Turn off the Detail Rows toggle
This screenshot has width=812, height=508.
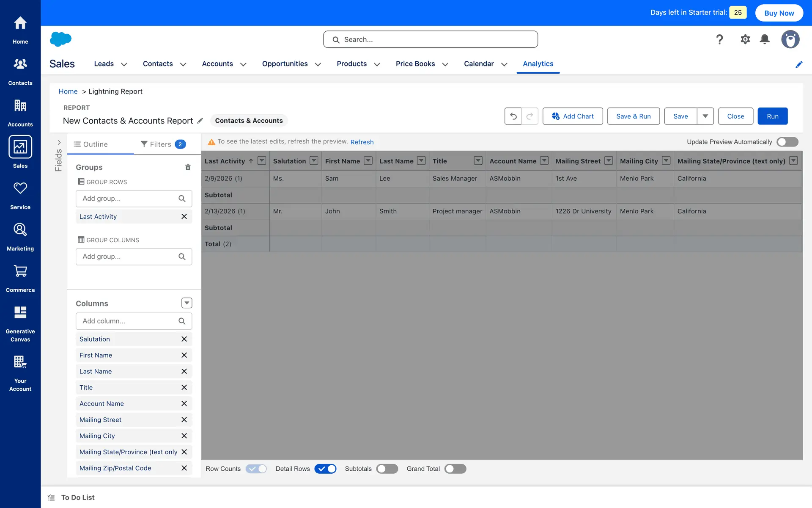[325, 469]
